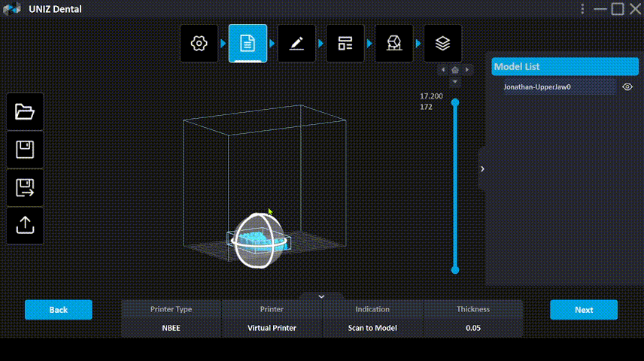Click the 0.05 thickness value
644x361 pixels.
coord(473,328)
